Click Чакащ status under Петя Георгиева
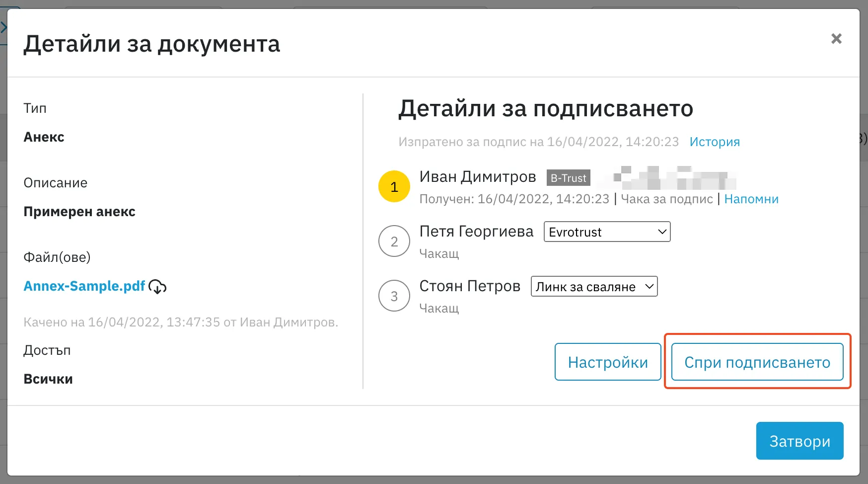The height and width of the screenshot is (484, 868). click(x=439, y=253)
